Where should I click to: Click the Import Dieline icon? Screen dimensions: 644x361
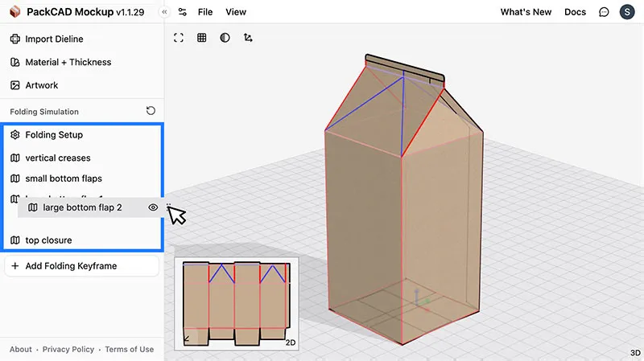coord(15,39)
